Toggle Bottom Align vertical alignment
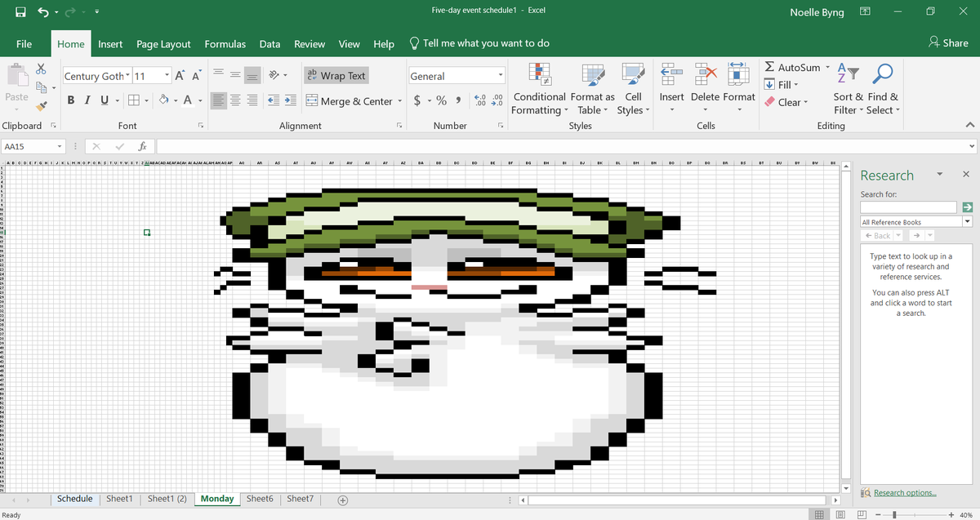The height and width of the screenshot is (520, 980). (253, 75)
